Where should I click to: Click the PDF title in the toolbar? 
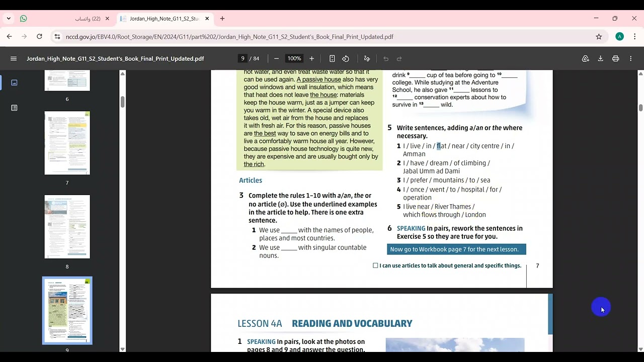point(115,59)
